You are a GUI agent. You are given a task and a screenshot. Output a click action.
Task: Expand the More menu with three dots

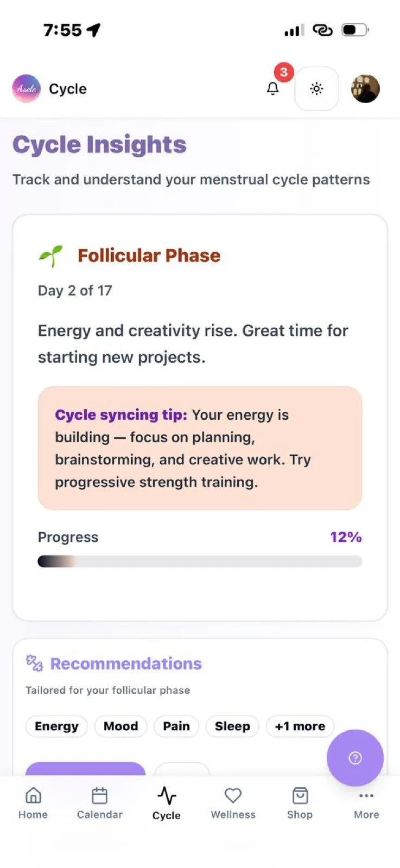(366, 803)
